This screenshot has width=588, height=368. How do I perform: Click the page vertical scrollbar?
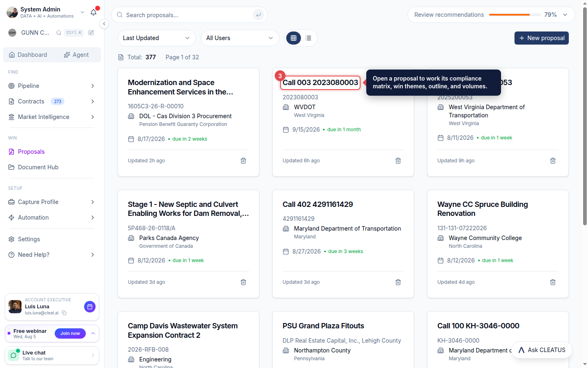(585, 117)
